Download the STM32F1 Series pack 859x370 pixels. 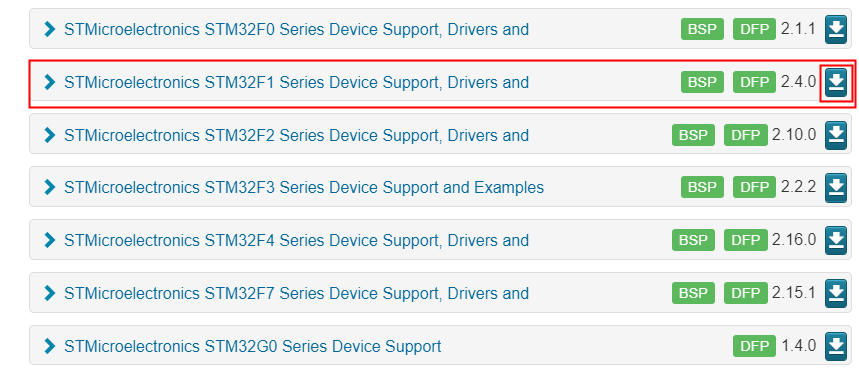[836, 82]
